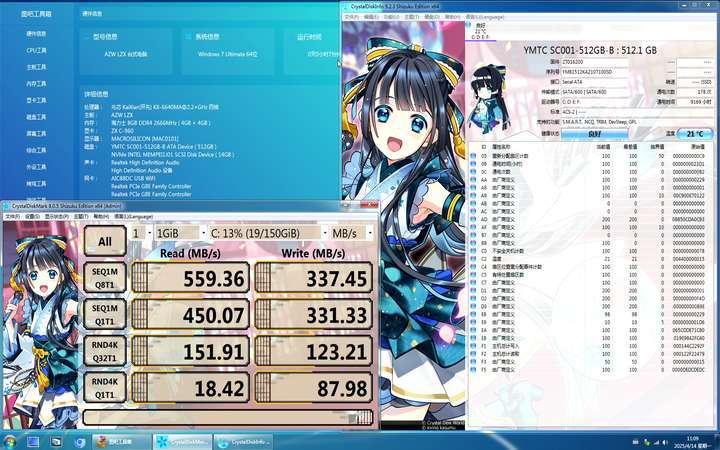This screenshot has width=720, height=450.
Task: Switch to CrystalDiskMark via its taskbar button
Action: click(182, 442)
